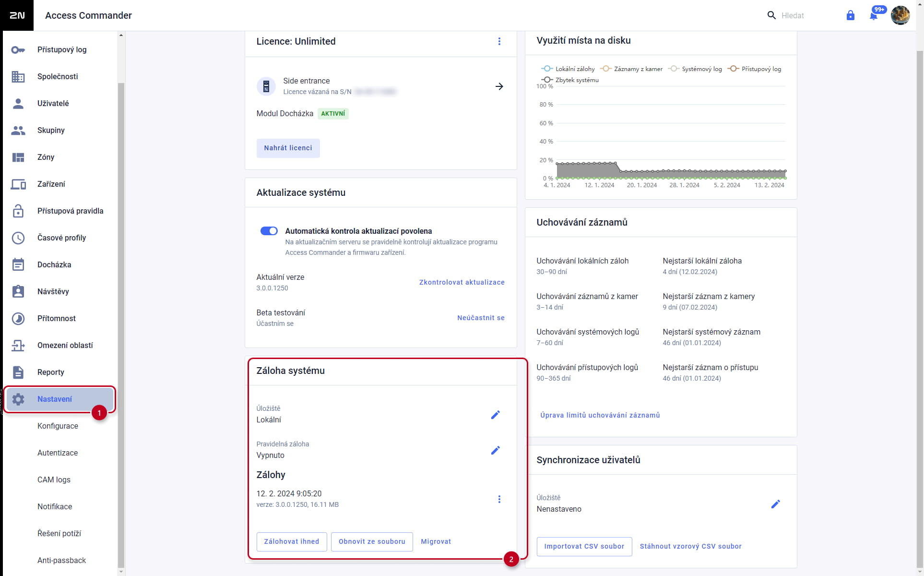The image size is (924, 576).
Task: Click the Migrovat button
Action: pyautogui.click(x=436, y=541)
